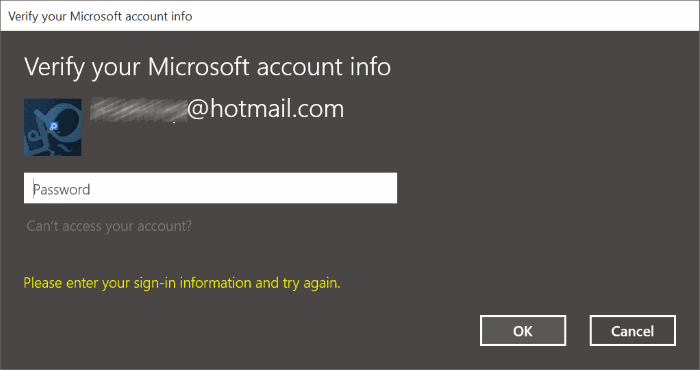The image size is (700, 370).
Task: Select the account profile picture thumbnail
Action: click(53, 127)
